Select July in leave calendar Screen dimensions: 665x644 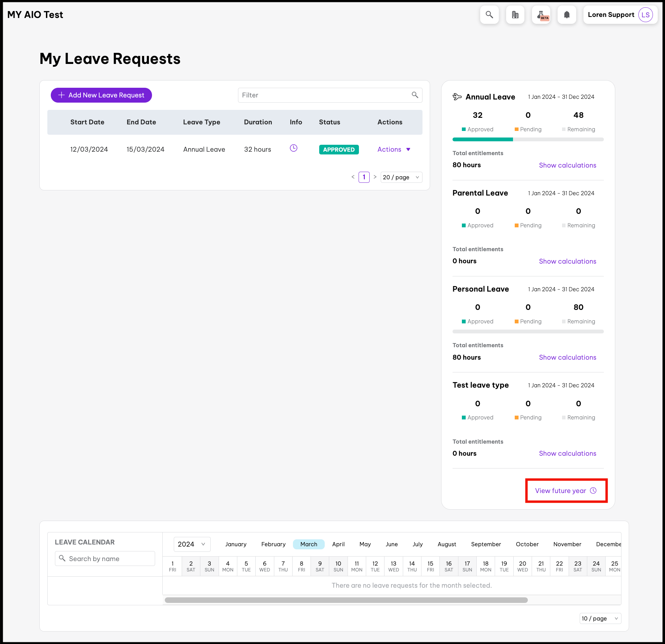[x=417, y=544]
